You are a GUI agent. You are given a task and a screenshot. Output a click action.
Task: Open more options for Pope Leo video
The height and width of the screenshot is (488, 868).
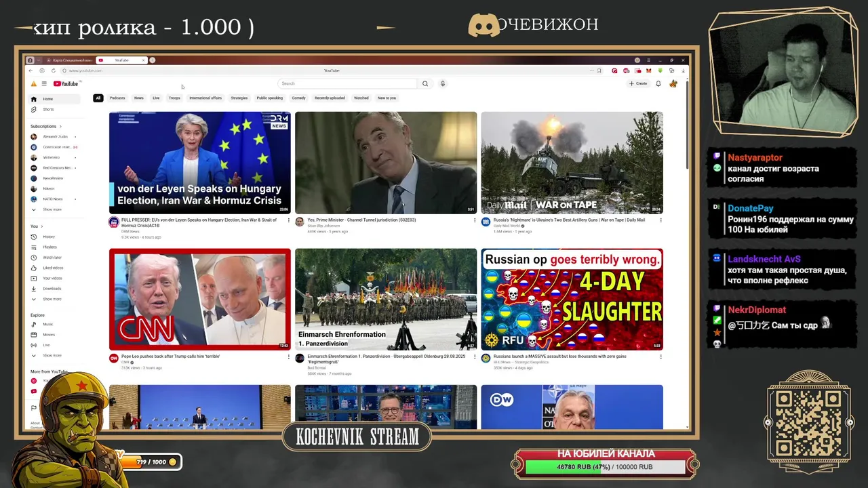point(289,357)
